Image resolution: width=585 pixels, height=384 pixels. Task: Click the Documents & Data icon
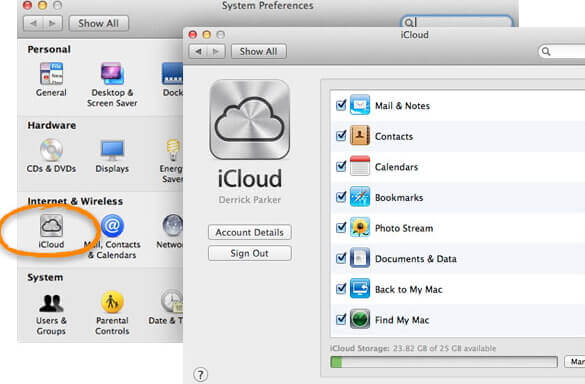coord(360,258)
